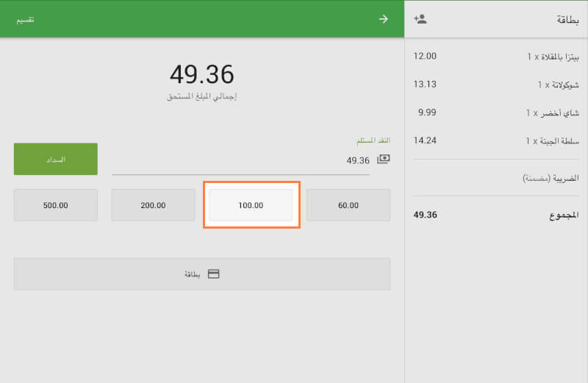
Task: Select the سلطة الجبنة item row
Action: 496,140
